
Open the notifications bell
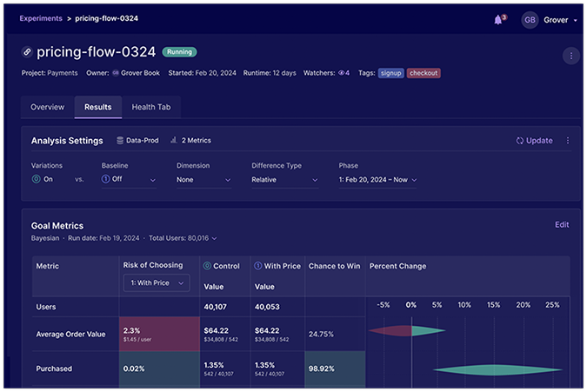[x=498, y=20]
